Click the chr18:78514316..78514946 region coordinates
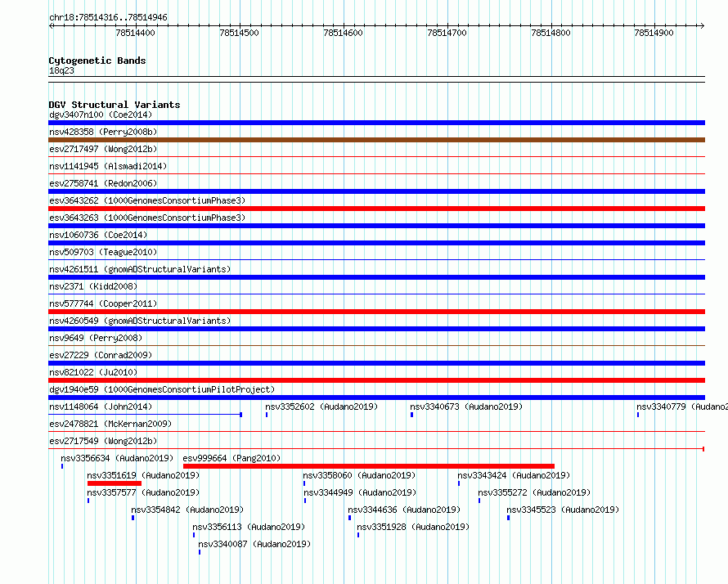This screenshot has height=584, width=728. (108, 18)
